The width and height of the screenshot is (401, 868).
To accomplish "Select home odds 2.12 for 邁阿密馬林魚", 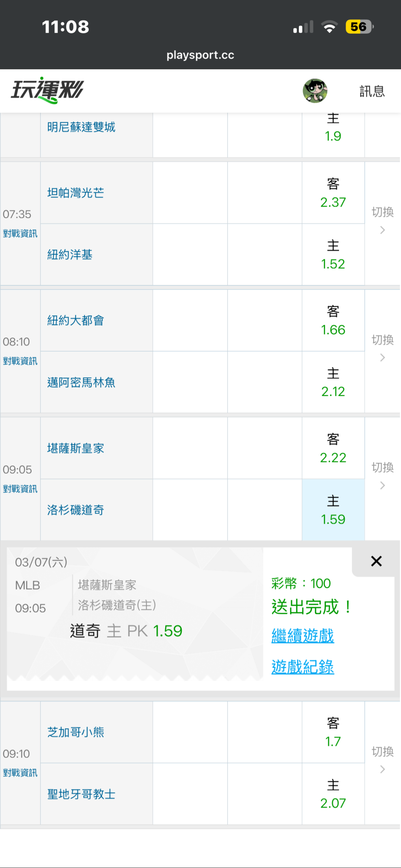I will [333, 382].
